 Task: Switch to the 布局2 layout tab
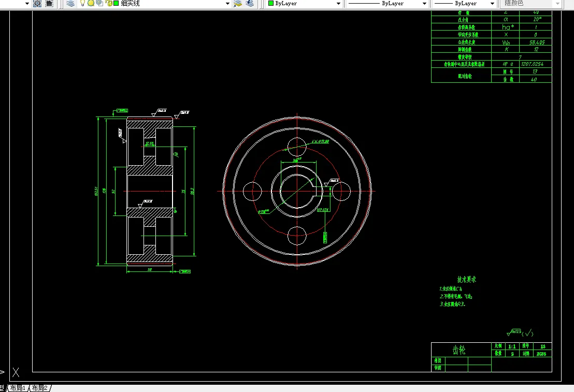(40, 388)
